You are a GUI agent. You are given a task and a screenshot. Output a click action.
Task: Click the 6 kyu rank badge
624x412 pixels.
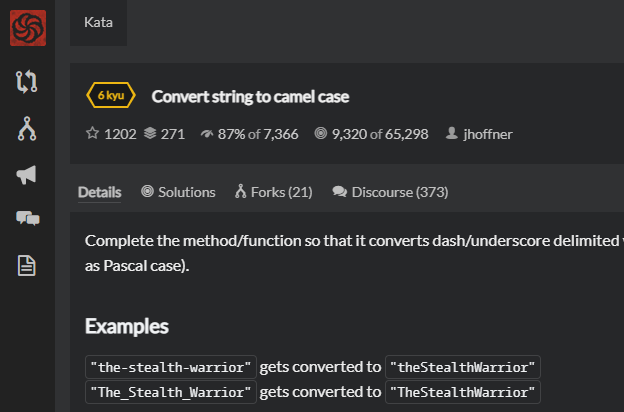point(111,96)
